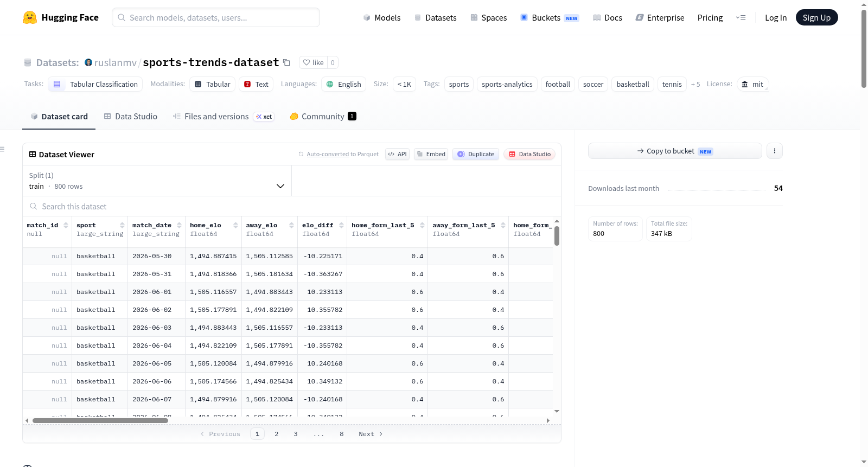
Task: Switch to Data Studio tab
Action: click(130, 116)
